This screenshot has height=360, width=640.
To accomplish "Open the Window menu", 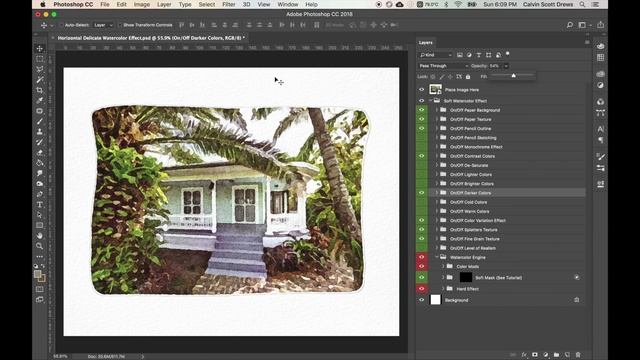I will tap(288, 4).
